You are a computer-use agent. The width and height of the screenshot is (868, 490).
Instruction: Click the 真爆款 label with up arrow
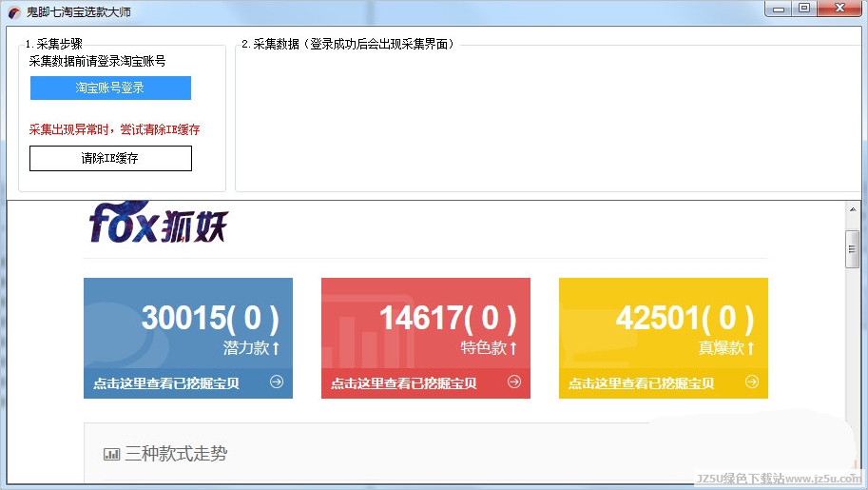(727, 348)
